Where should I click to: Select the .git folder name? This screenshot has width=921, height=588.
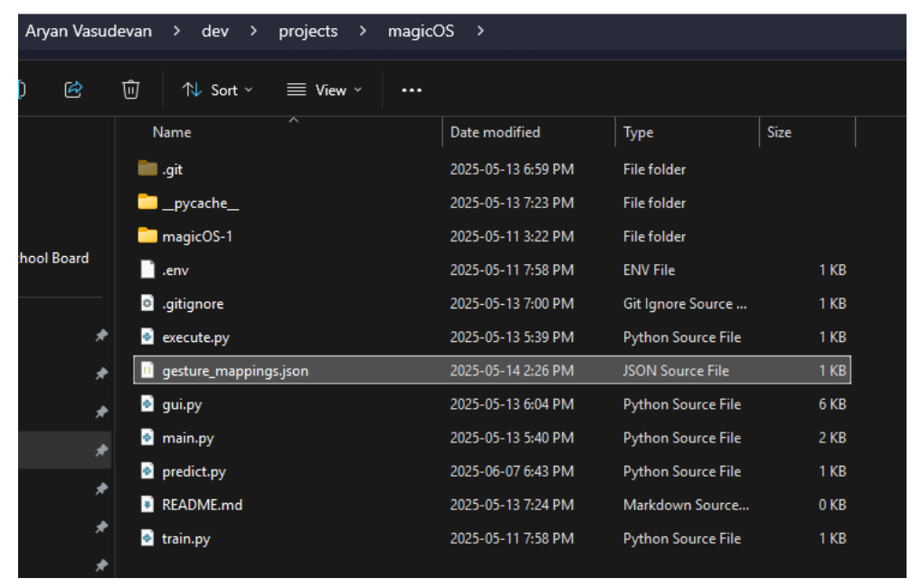[x=172, y=169]
